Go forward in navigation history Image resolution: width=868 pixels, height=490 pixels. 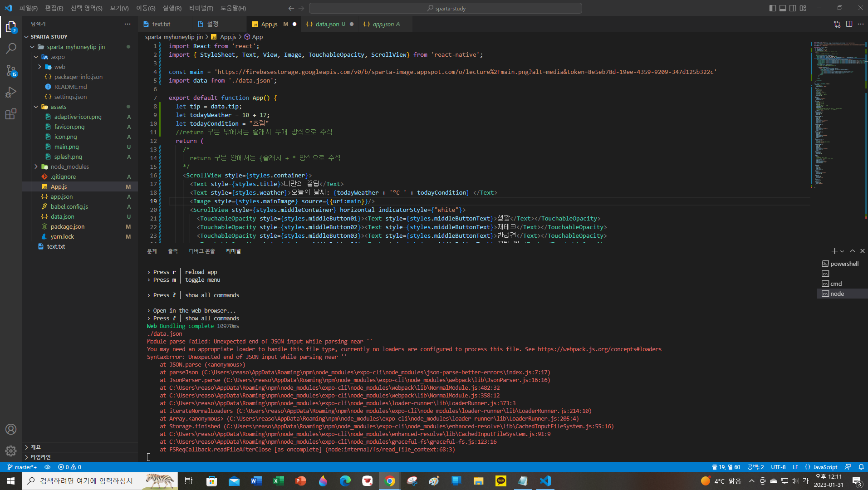pos(302,8)
